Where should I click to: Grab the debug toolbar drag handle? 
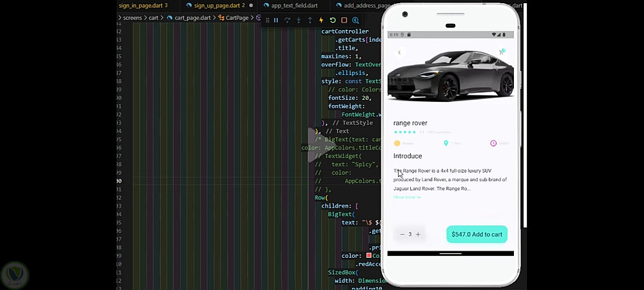coord(267,20)
